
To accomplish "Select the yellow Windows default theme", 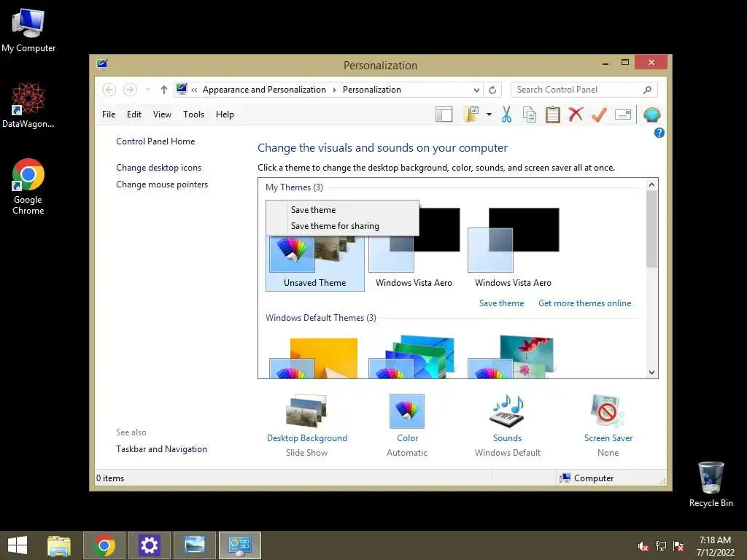I will (314, 357).
